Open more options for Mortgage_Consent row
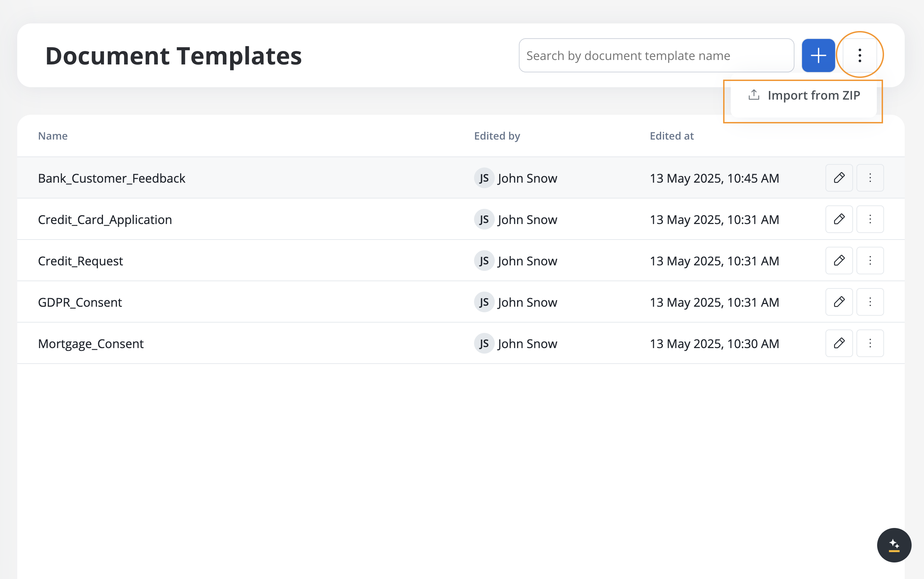924x579 pixels. click(870, 344)
